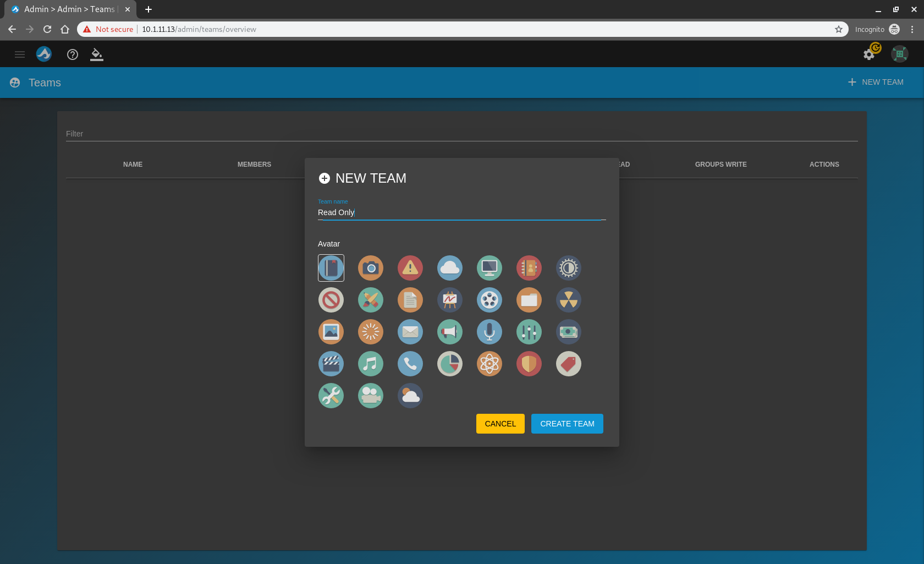Click the Groups Write column header
Image resolution: width=924 pixels, height=564 pixels.
click(x=721, y=165)
